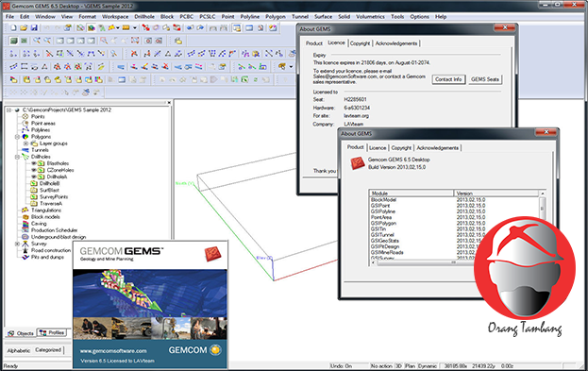Click the Survey tripod icon

(x=25, y=244)
